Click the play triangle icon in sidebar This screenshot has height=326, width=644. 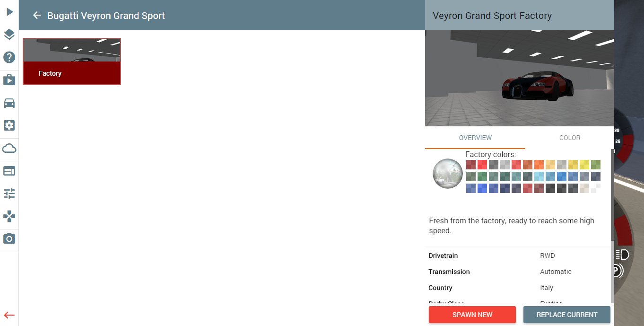click(9, 12)
